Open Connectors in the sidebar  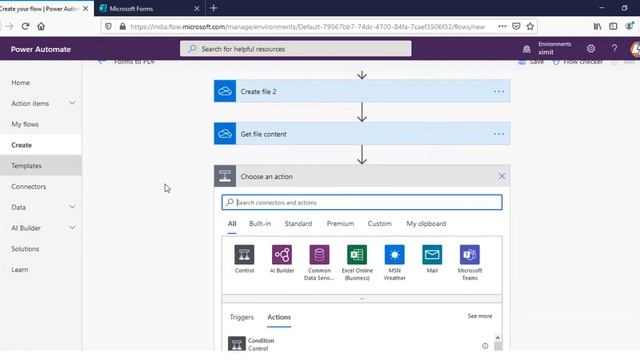pos(29,187)
